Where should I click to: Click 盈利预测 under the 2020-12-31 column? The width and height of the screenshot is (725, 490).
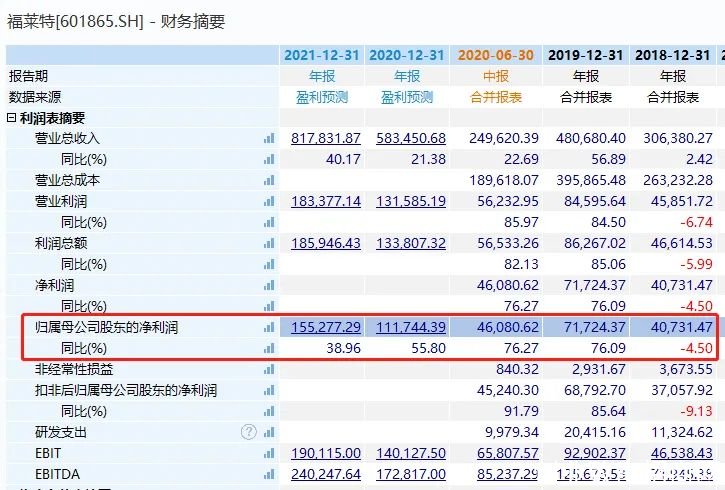pos(407,97)
